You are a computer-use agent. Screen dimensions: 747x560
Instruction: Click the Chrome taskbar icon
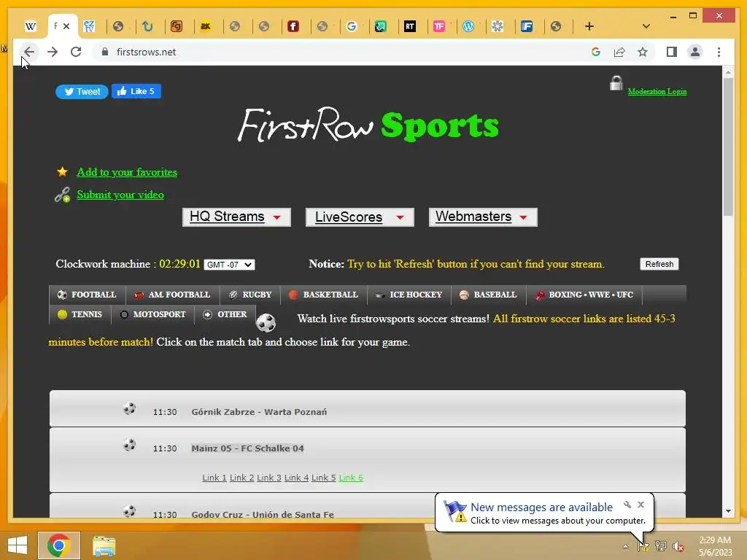(59, 545)
